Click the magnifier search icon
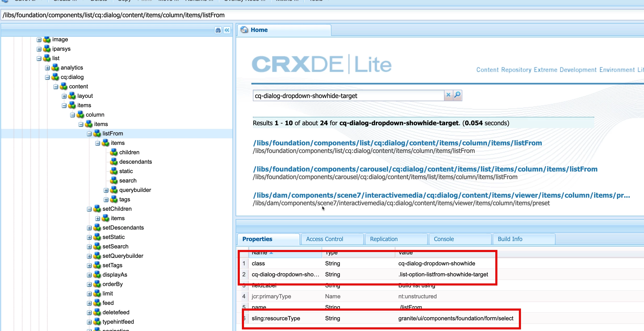 [x=457, y=95]
